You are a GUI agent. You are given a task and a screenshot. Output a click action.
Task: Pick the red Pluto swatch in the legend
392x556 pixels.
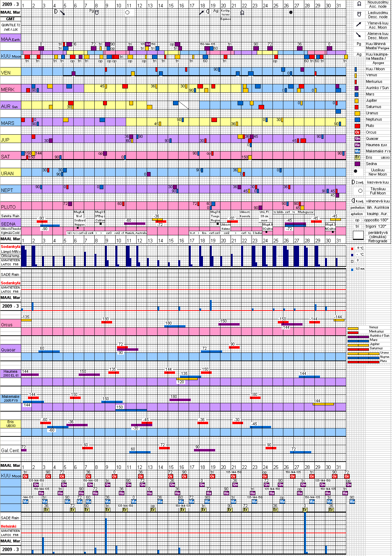click(x=357, y=126)
